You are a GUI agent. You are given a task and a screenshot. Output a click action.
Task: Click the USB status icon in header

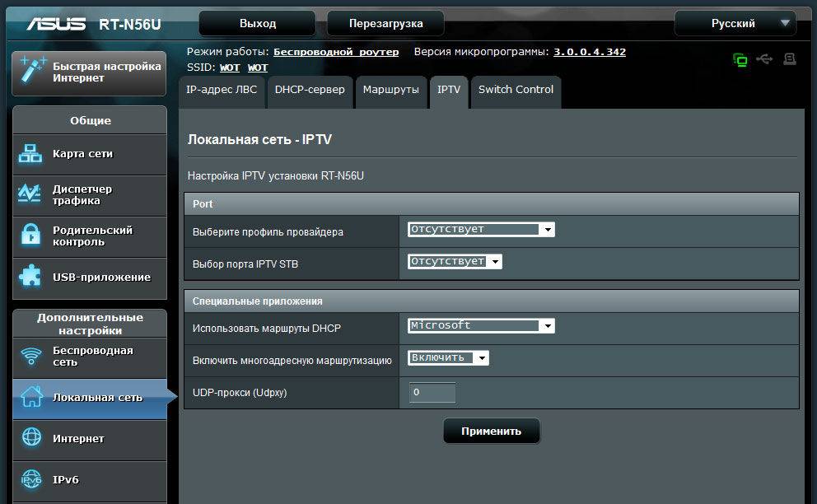(764, 59)
